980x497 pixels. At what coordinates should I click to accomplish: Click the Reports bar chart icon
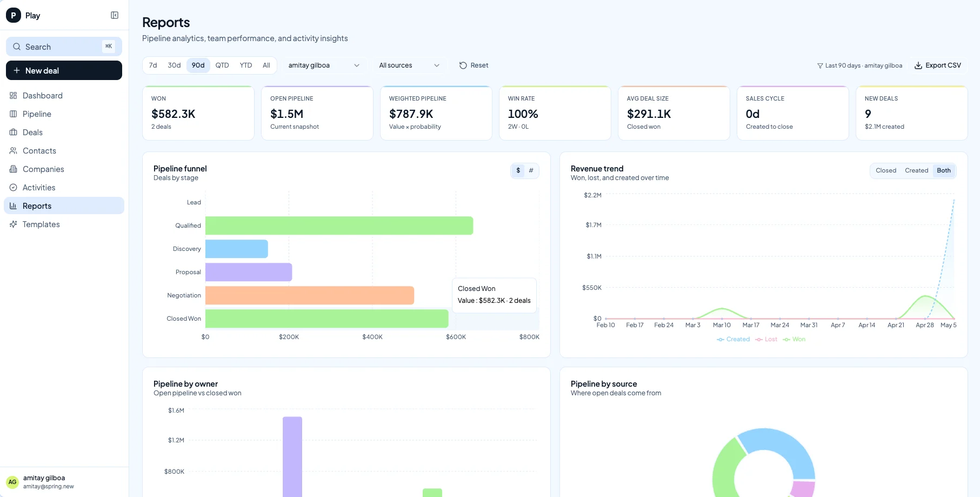[x=14, y=206]
